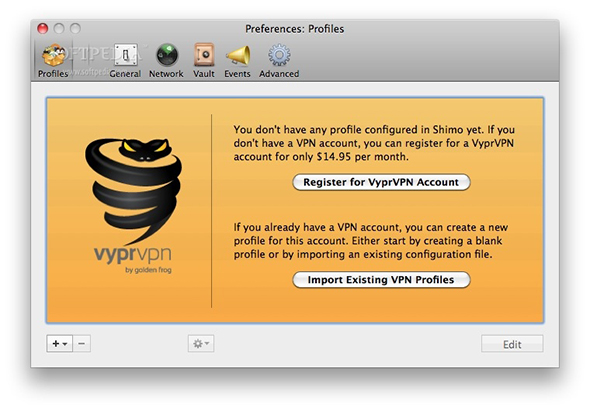Open the Network preferences pane
The width and height of the screenshot is (590, 411).
click(166, 60)
